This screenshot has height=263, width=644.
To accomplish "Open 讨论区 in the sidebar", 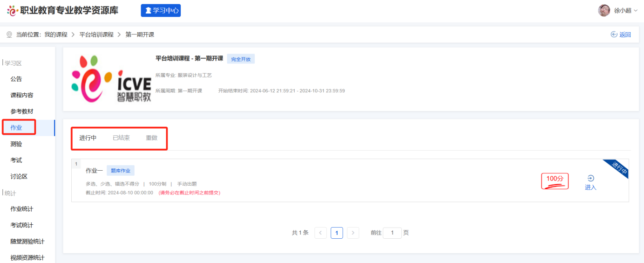I will [x=19, y=176].
